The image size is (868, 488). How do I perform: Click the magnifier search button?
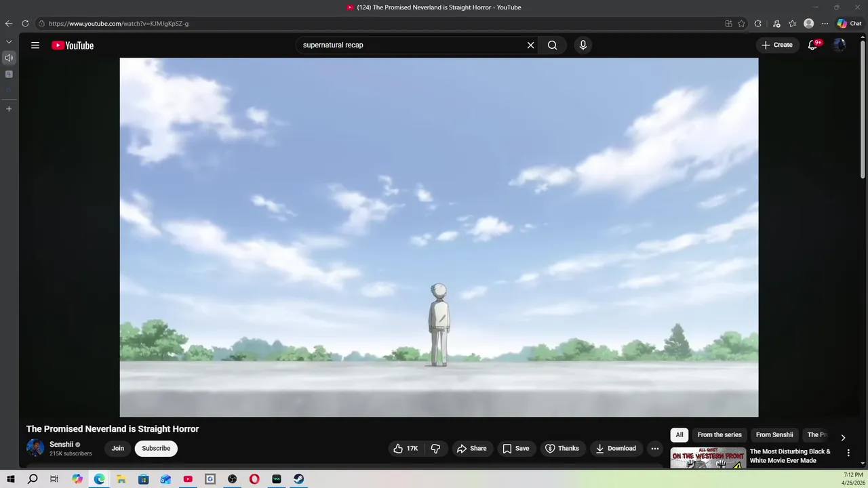[x=553, y=45]
